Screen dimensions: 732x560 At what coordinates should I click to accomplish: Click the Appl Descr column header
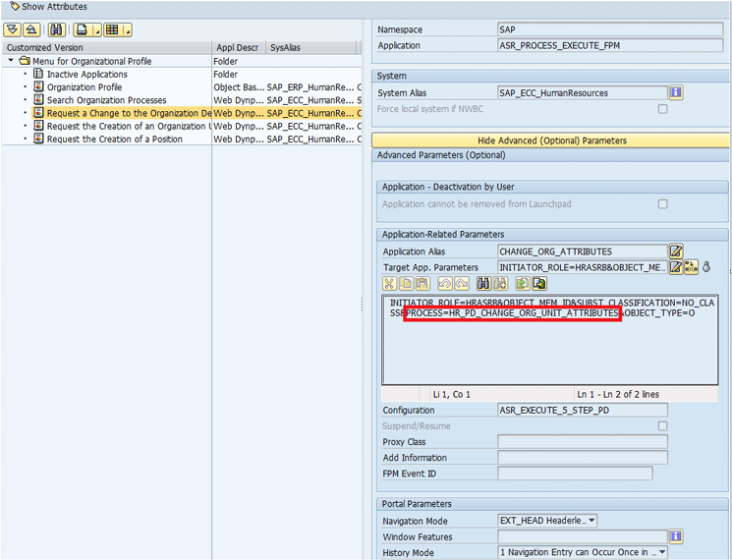[x=239, y=47]
